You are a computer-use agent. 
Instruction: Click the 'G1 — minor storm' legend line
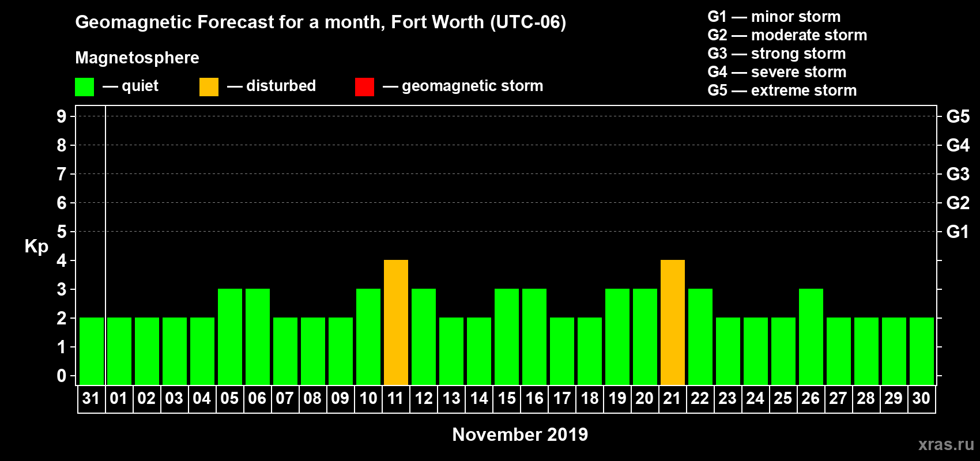(774, 17)
